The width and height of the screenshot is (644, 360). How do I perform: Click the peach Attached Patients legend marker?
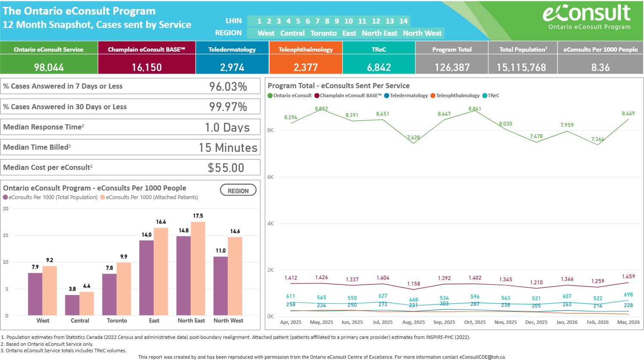tap(102, 197)
